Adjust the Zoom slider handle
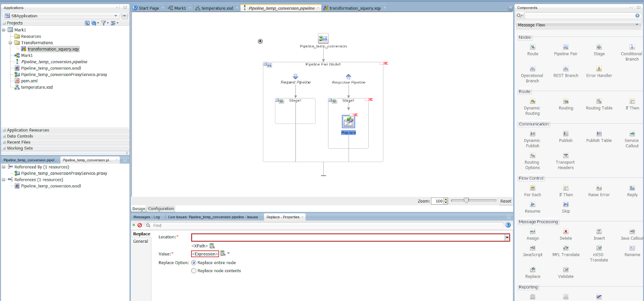This screenshot has width=644, height=301. coord(466,200)
